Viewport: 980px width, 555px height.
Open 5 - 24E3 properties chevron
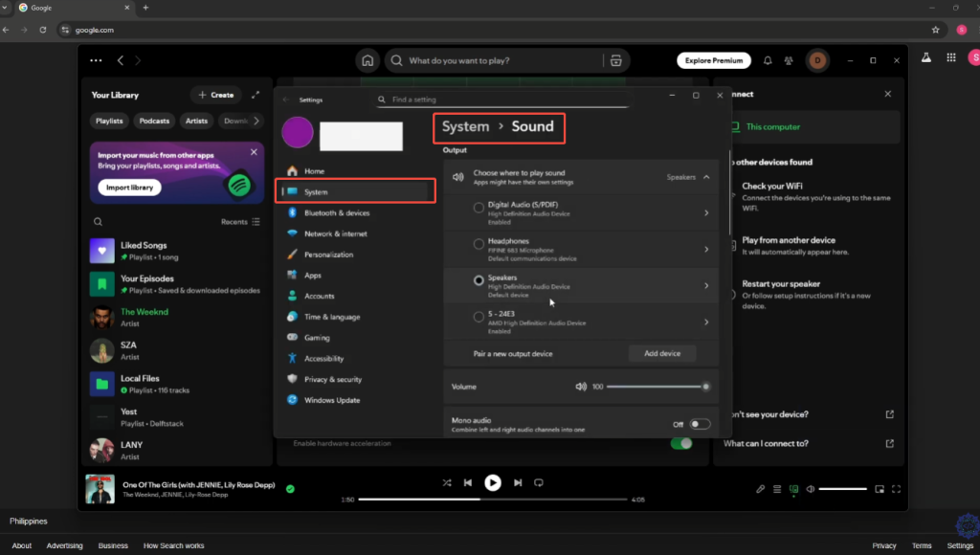(x=706, y=322)
